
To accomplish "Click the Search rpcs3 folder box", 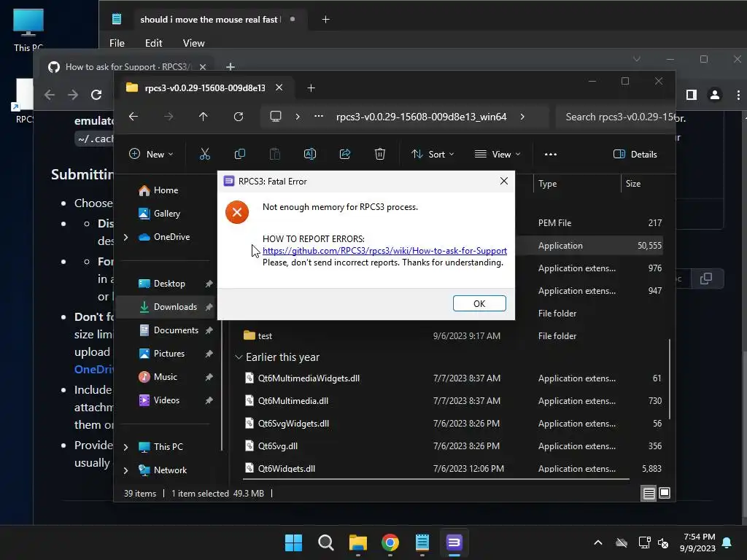I will coord(614,117).
